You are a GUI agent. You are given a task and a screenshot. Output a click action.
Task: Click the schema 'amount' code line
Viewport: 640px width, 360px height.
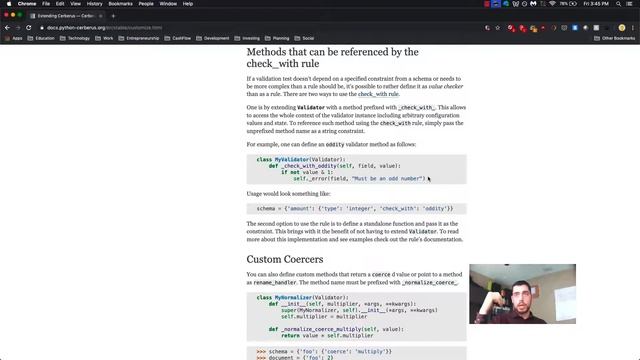pyautogui.click(x=355, y=209)
